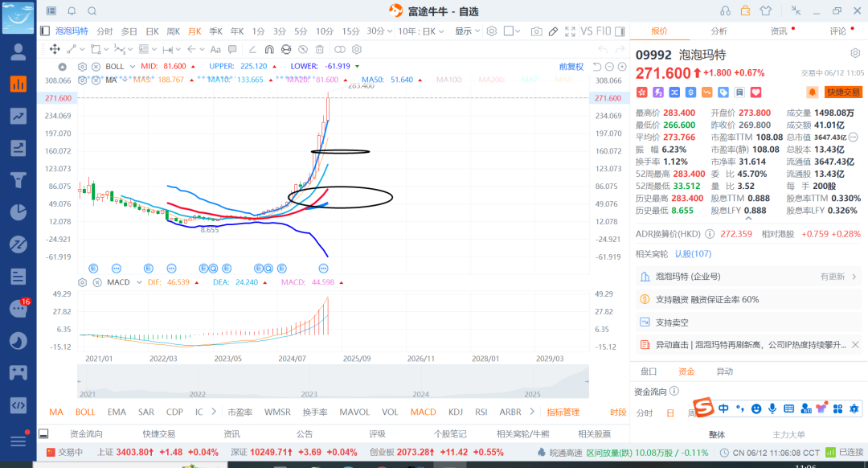Open the skin theme shirt icon
The width and height of the screenshot is (868, 468).
[x=766, y=10]
